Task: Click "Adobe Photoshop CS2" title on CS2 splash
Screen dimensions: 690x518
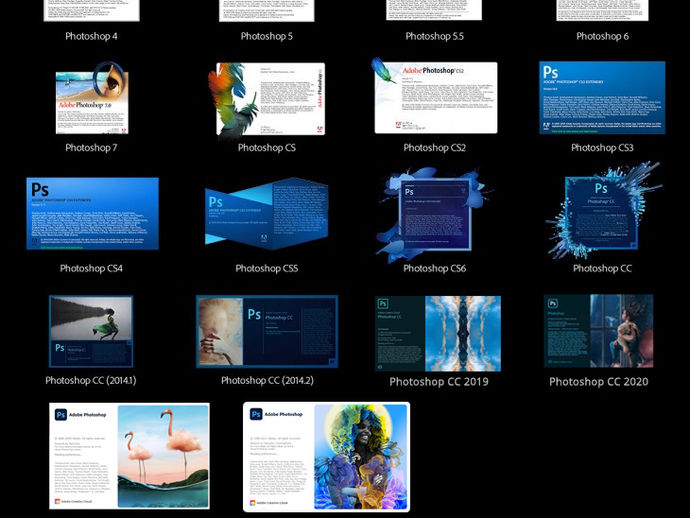Action: tap(433, 70)
